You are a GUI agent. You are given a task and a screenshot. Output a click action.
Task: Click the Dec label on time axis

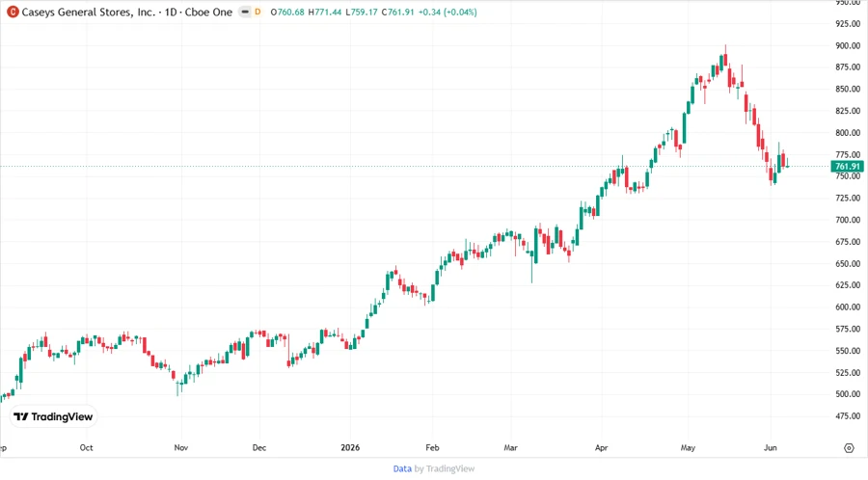[x=259, y=448]
